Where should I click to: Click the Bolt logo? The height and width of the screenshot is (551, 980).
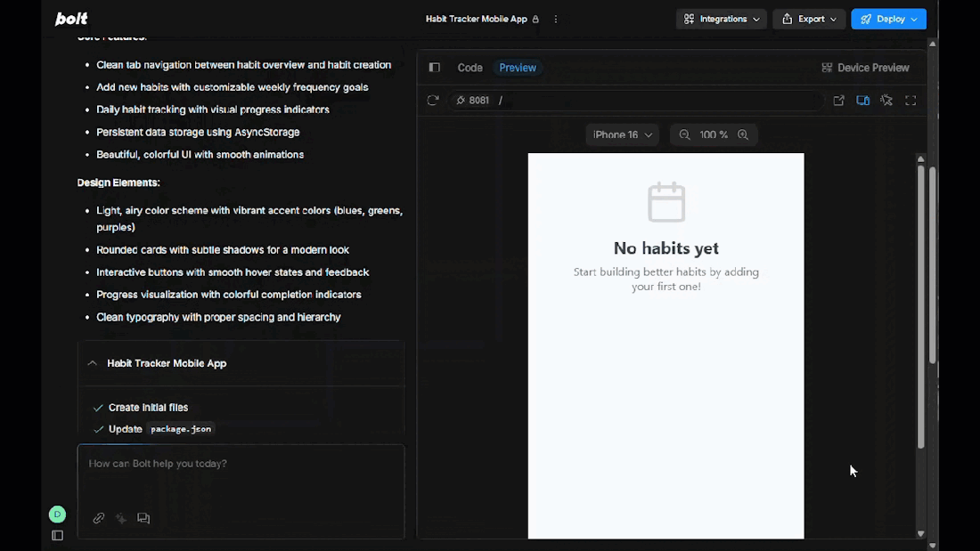pyautogui.click(x=71, y=19)
